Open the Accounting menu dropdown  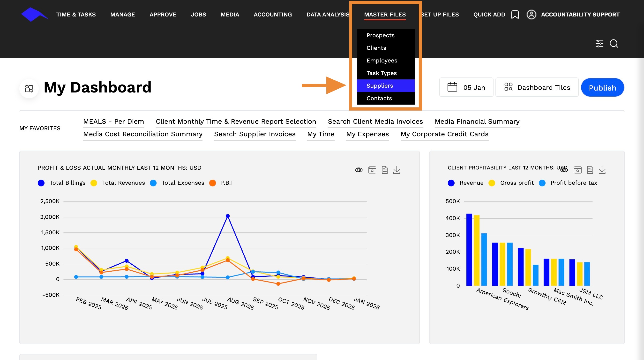click(x=273, y=15)
